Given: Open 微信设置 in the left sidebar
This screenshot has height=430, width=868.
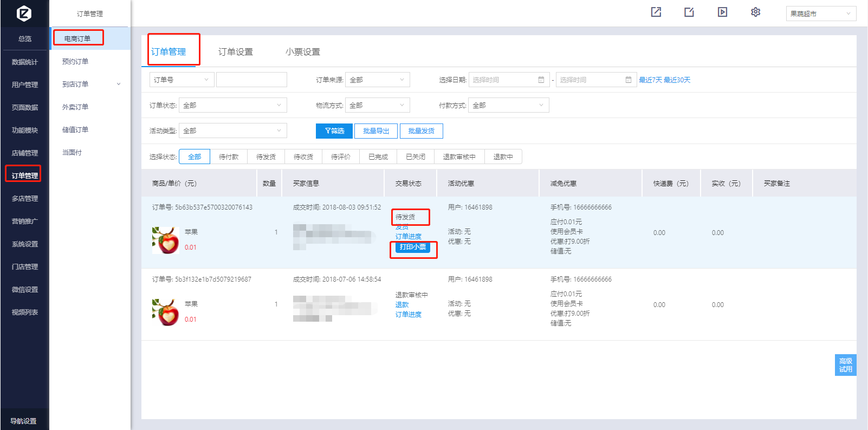Looking at the screenshot, I should point(25,290).
